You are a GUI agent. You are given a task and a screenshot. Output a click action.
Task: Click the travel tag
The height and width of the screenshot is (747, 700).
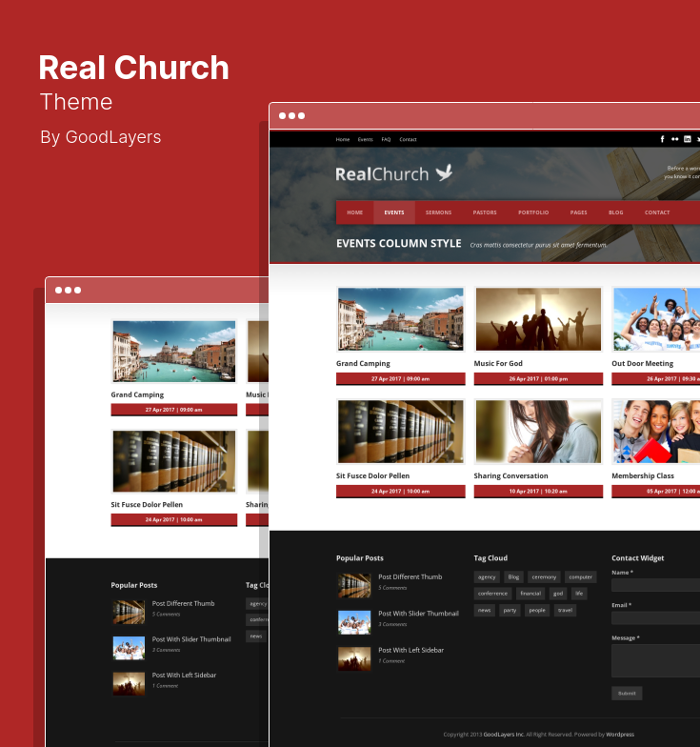tap(566, 610)
